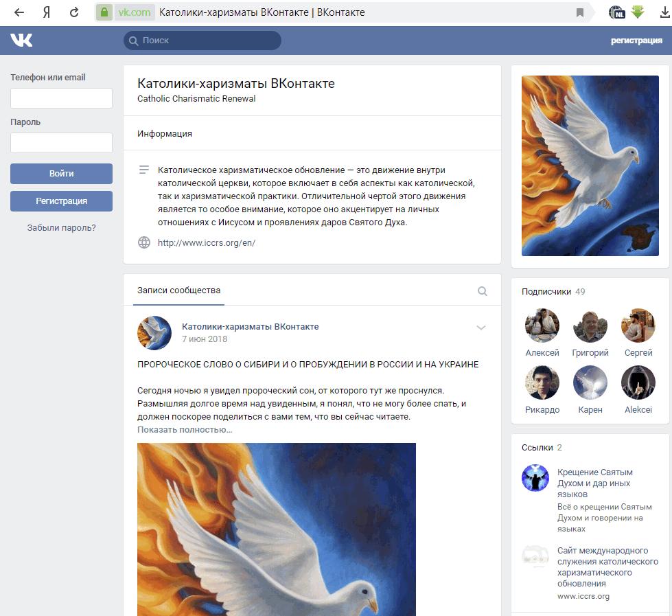Open the post date 7 июн 2018
The height and width of the screenshot is (616, 672).
(x=205, y=339)
